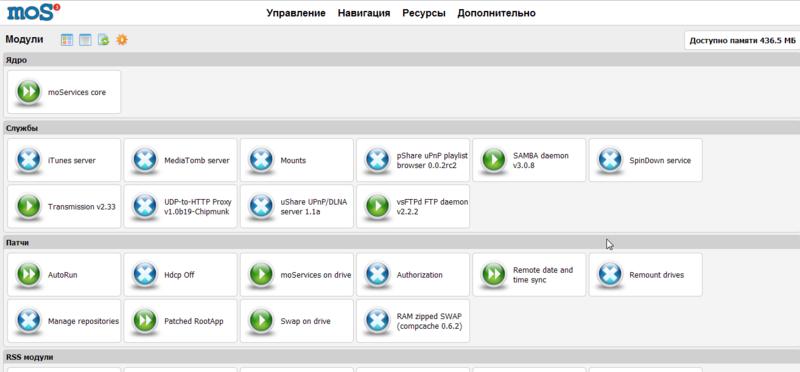Viewport: 800px width, 372px height.
Task: Click the Authorization label text
Action: [420, 275]
